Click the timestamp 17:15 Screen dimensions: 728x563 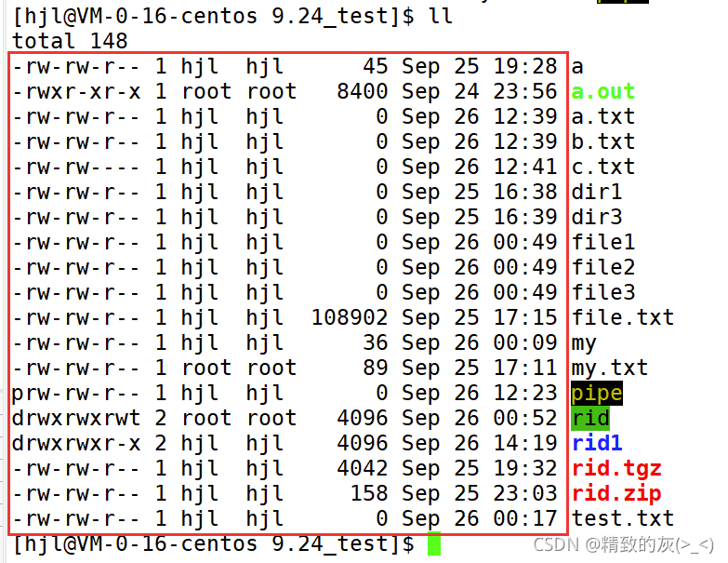click(524, 317)
